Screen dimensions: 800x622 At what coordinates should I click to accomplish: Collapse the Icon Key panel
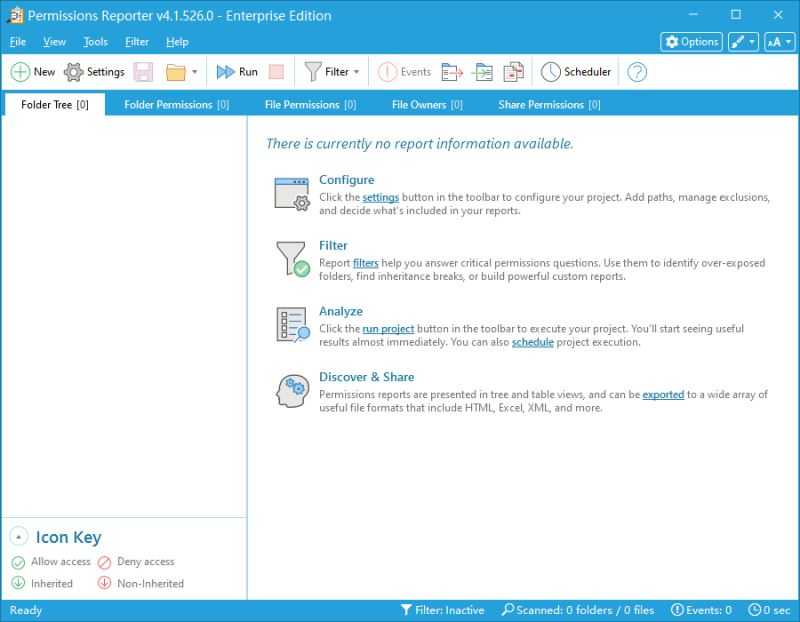19,538
